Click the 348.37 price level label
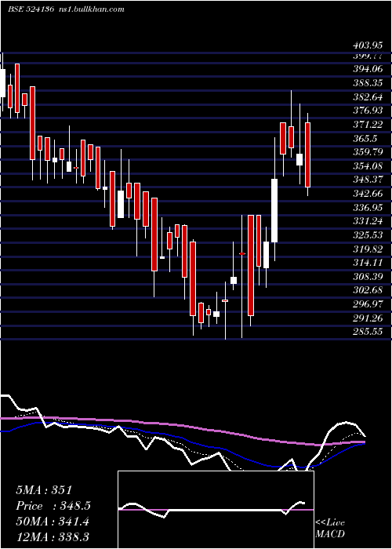This screenshot has width=392, height=549. click(x=368, y=180)
